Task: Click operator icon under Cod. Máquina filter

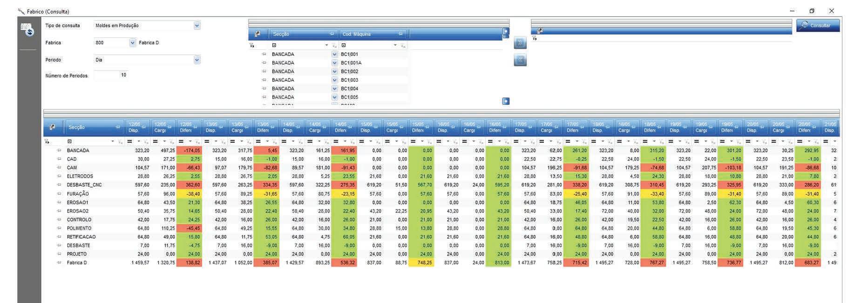Action: pyautogui.click(x=344, y=45)
